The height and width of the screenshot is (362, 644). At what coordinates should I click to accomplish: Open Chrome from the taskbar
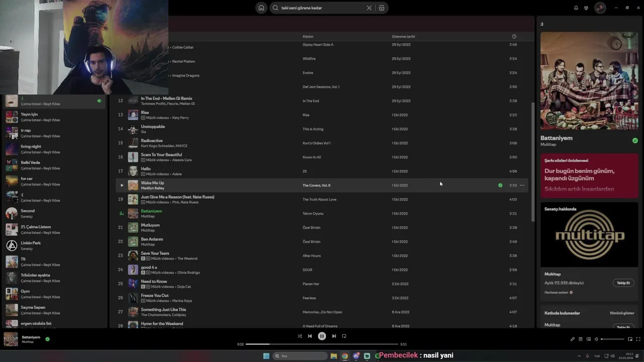pyautogui.click(x=345, y=356)
